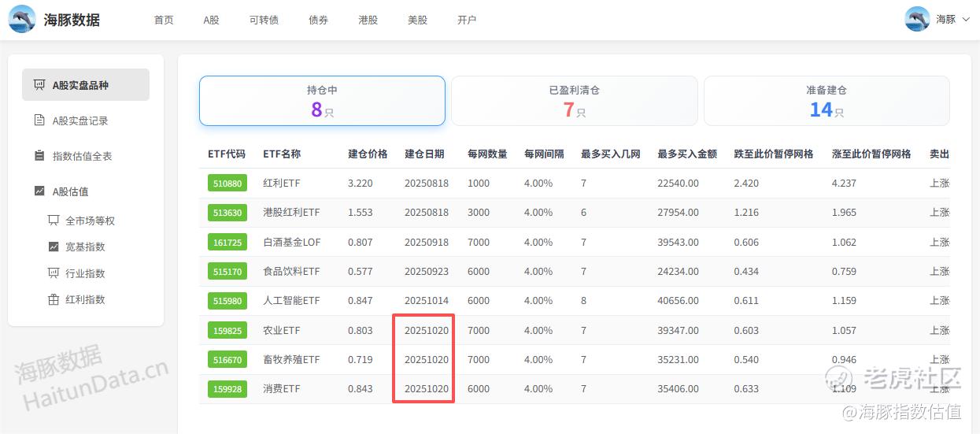Click the 40656.00 max buy amount cell

(x=678, y=301)
